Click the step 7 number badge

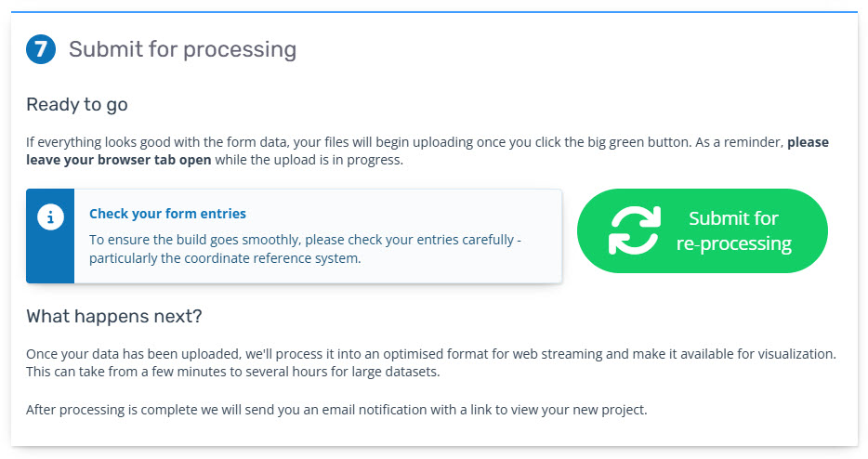pyautogui.click(x=41, y=49)
